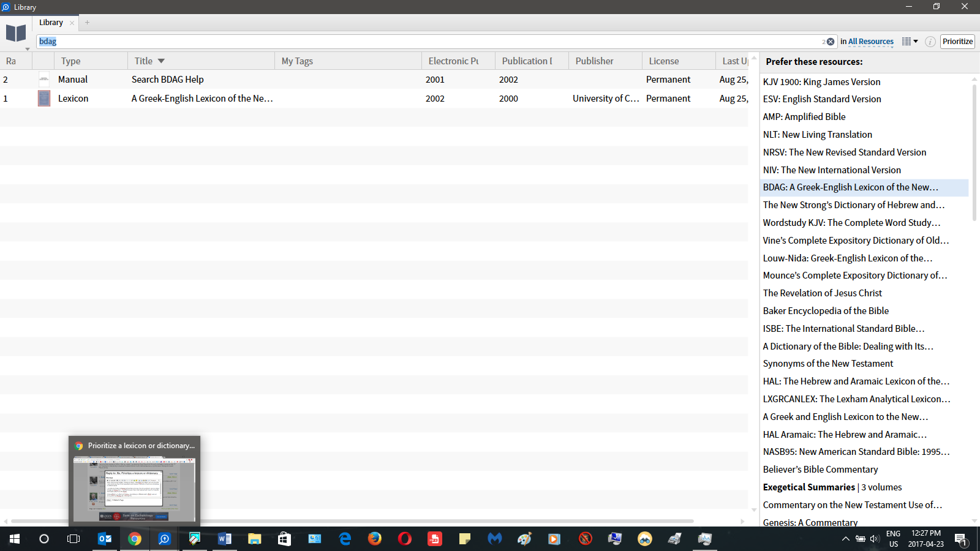The height and width of the screenshot is (551, 980).
Task: Launch Microsoft Edge from taskbar
Action: (345, 539)
